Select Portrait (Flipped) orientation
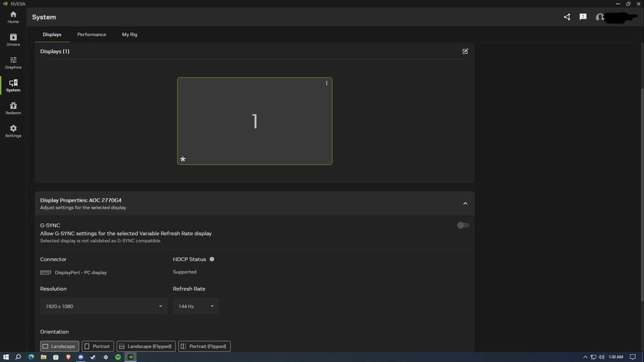This screenshot has width=644, height=362. (204, 347)
